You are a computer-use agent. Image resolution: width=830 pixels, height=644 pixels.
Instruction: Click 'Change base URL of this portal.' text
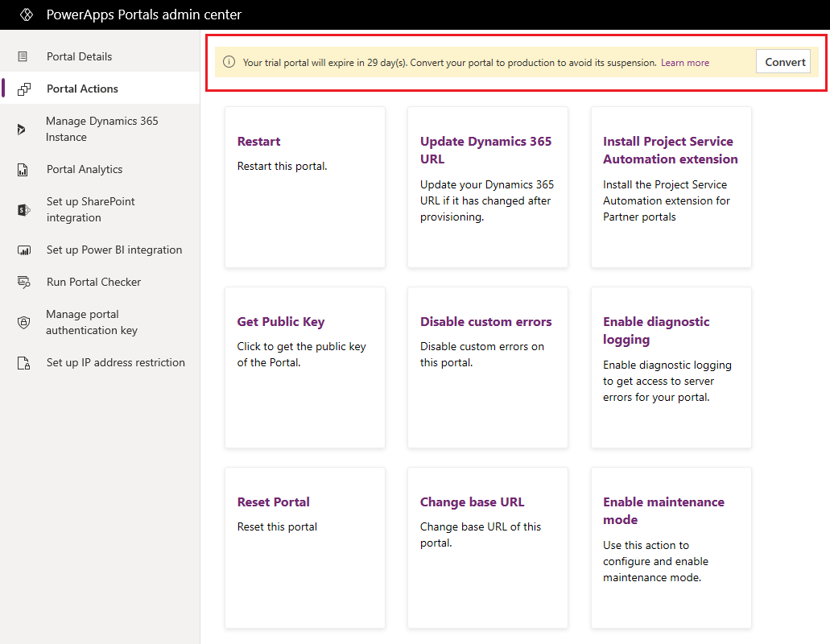480,535
